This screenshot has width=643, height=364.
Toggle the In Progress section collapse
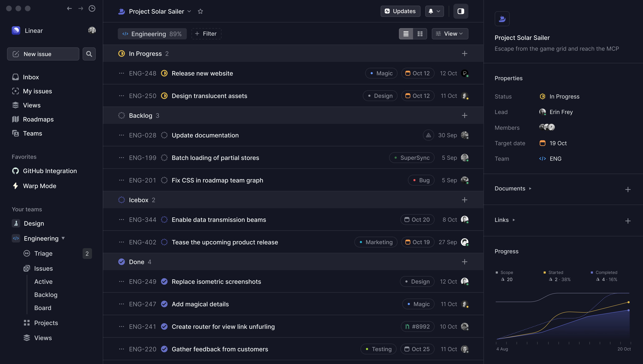pos(145,53)
